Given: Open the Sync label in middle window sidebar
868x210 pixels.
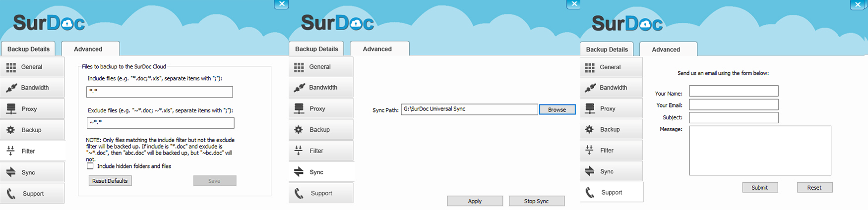Looking at the screenshot, I should pos(316,172).
